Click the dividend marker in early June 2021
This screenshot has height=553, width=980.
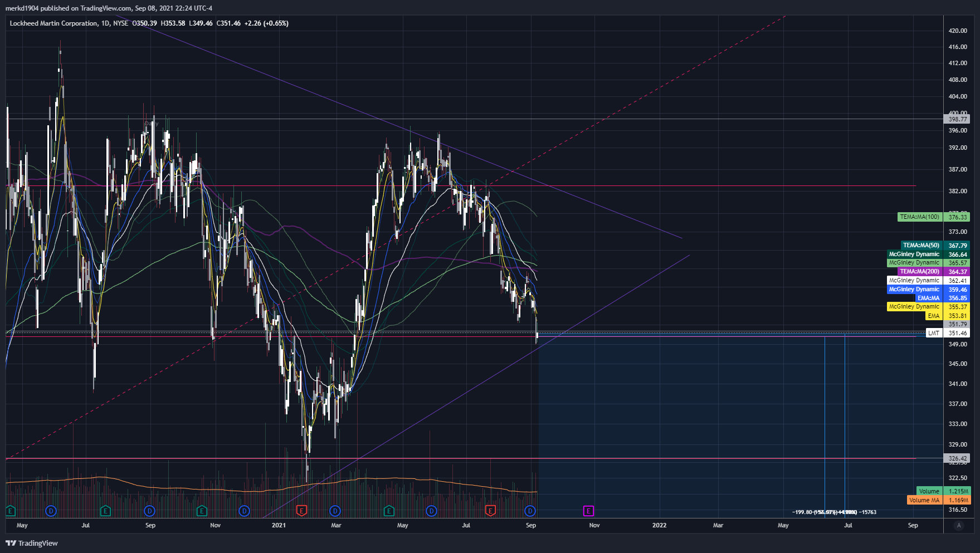click(431, 511)
